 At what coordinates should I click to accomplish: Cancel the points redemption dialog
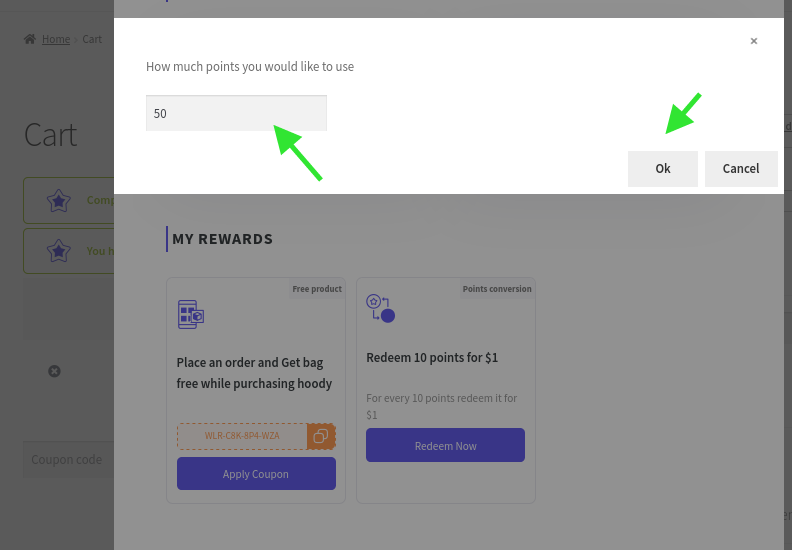pyautogui.click(x=741, y=169)
